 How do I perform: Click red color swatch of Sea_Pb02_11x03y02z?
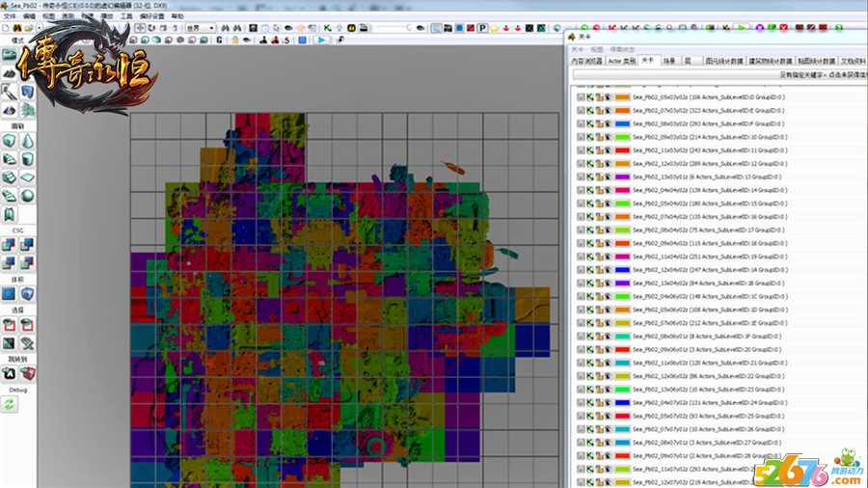[622, 149]
